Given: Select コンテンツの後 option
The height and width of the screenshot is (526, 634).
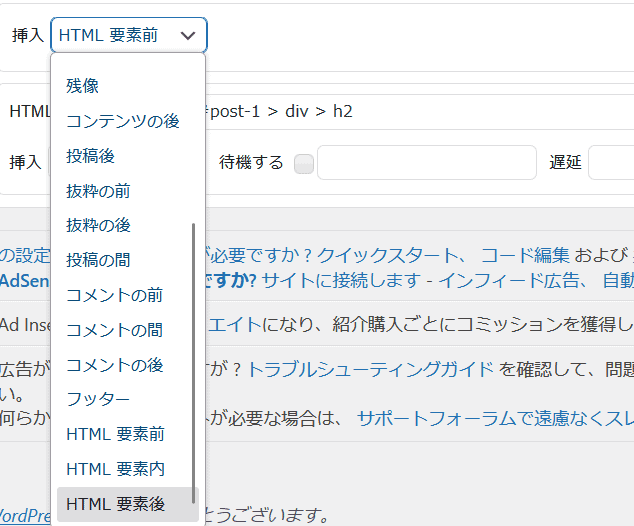Looking at the screenshot, I should [x=123, y=121].
